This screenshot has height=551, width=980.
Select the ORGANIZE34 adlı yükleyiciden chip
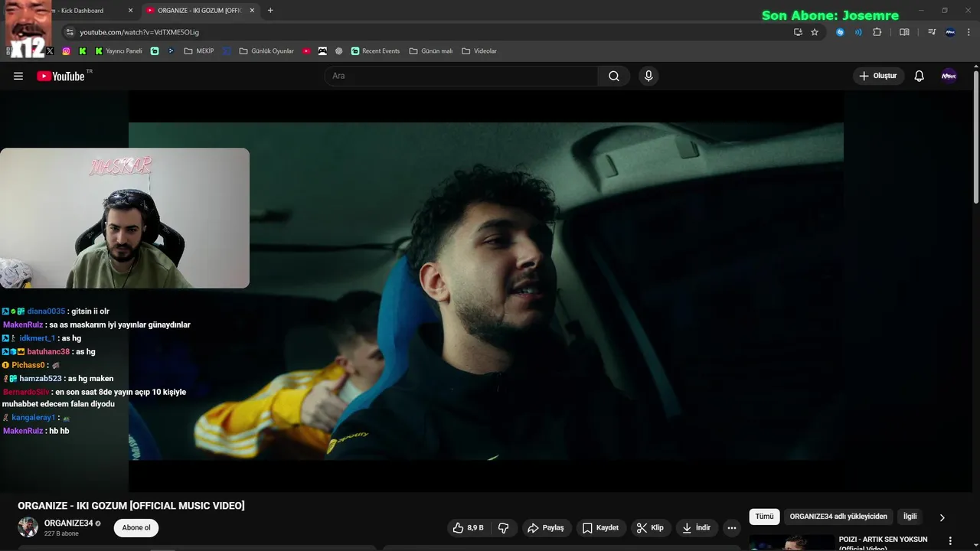838,517
